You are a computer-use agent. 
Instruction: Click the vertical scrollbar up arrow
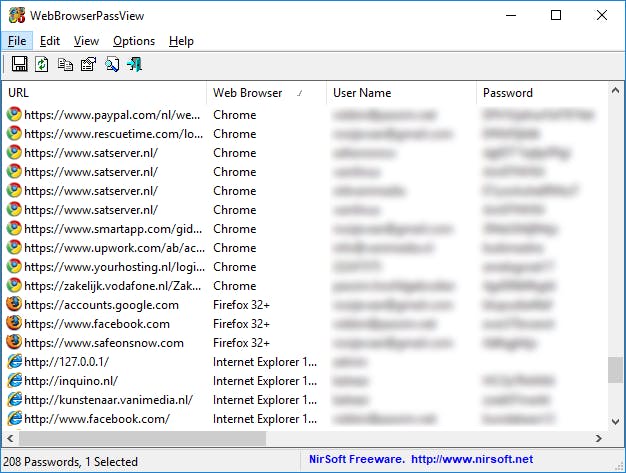click(x=616, y=91)
